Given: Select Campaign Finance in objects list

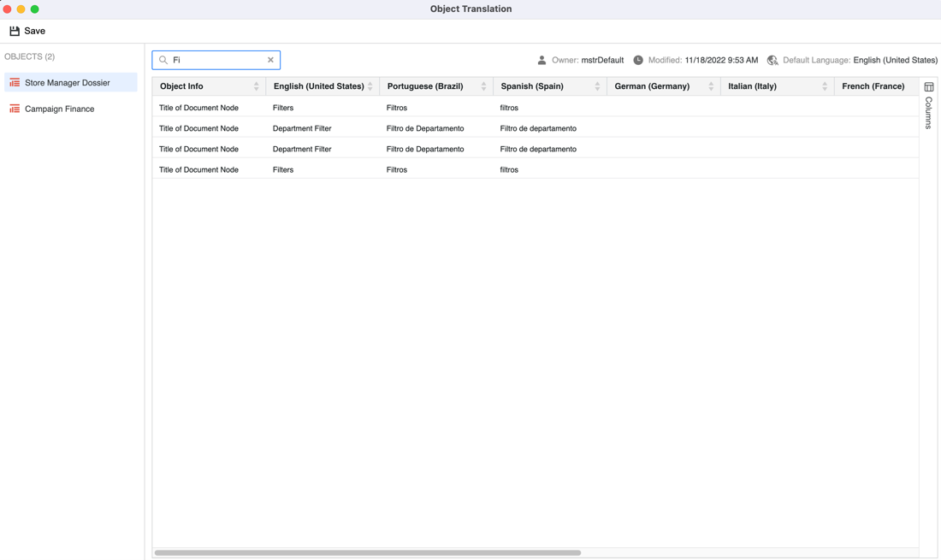Looking at the screenshot, I should point(59,109).
